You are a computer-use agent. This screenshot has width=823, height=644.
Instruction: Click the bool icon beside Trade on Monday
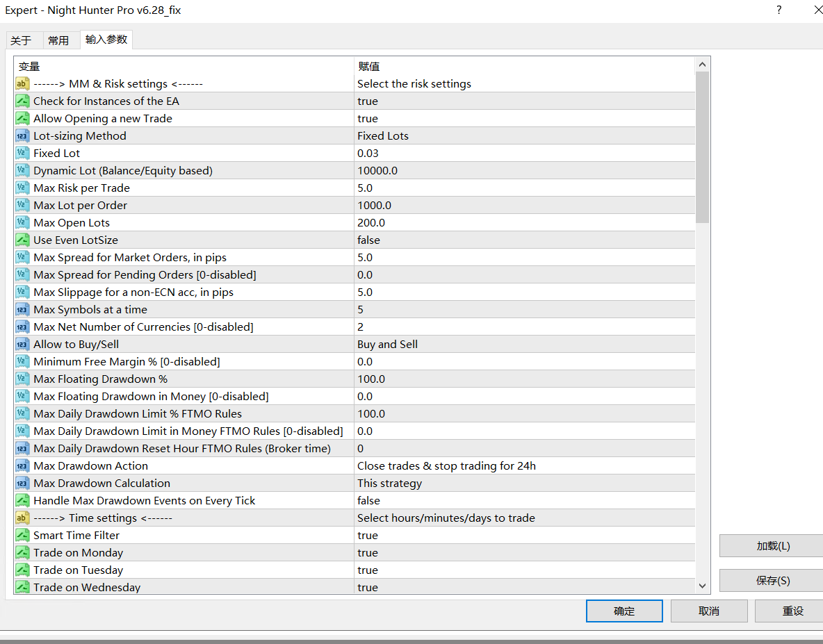point(22,552)
